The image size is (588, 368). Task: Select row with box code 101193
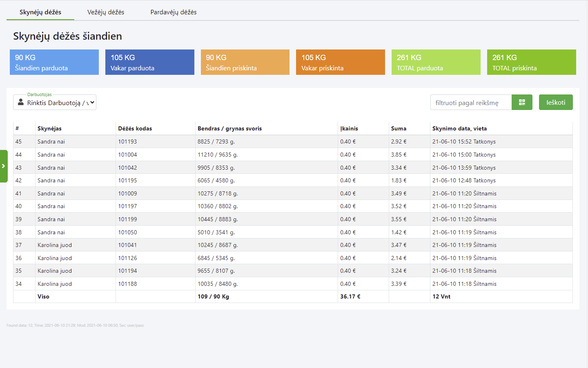pos(127,141)
